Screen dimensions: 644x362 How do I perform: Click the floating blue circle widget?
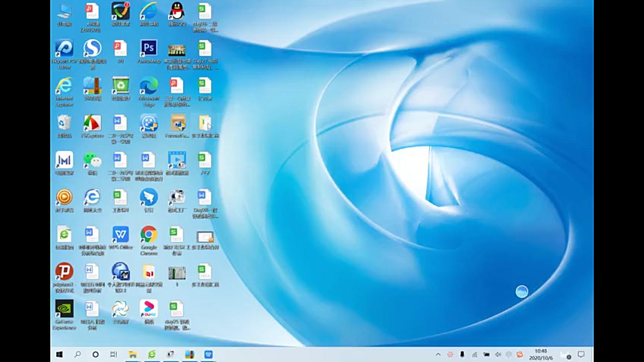click(x=522, y=292)
